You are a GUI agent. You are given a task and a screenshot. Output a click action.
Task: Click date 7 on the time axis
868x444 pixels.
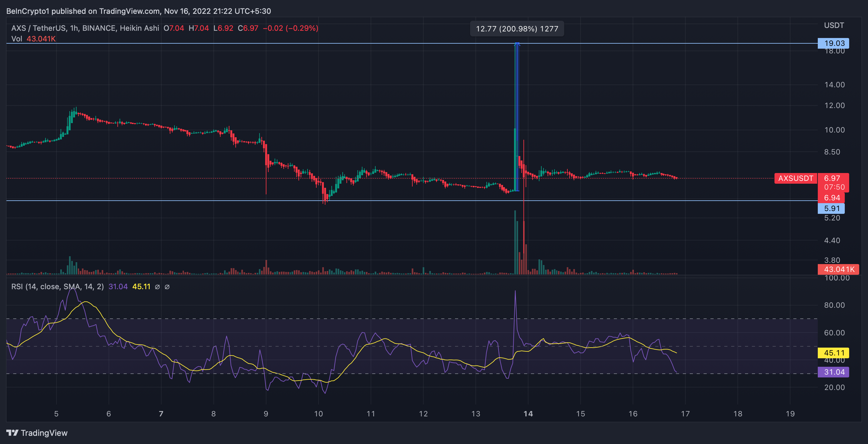[x=161, y=414]
